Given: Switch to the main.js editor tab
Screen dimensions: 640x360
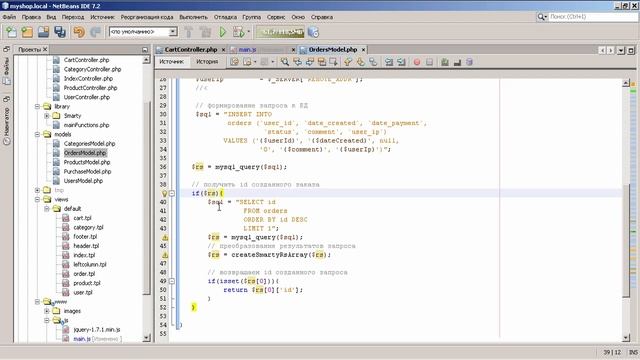Looking at the screenshot, I should tap(247, 49).
